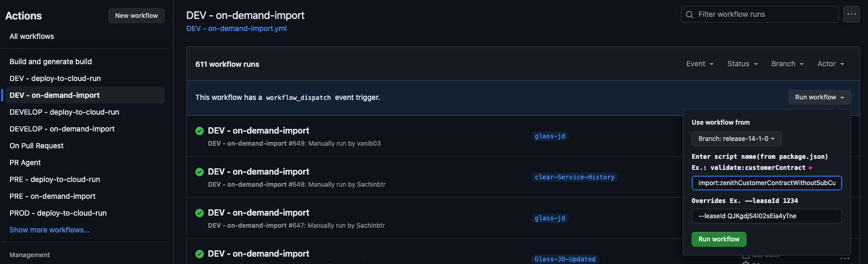The height and width of the screenshot is (264, 868).
Task: Click the bottom run's success checkmark icon
Action: [199, 254]
